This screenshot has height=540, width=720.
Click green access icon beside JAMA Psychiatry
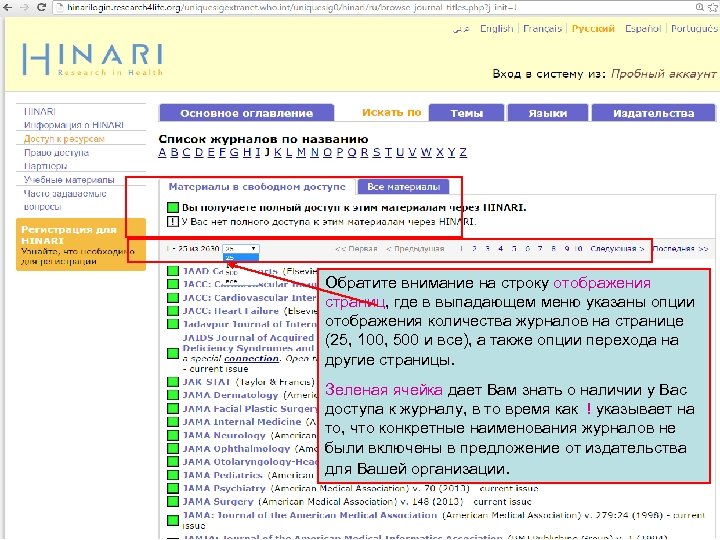tap(173, 488)
